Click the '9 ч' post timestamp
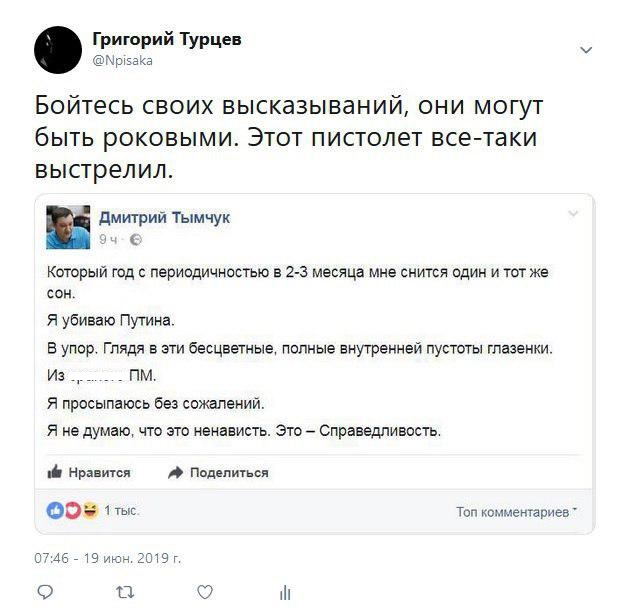 [x=109, y=240]
